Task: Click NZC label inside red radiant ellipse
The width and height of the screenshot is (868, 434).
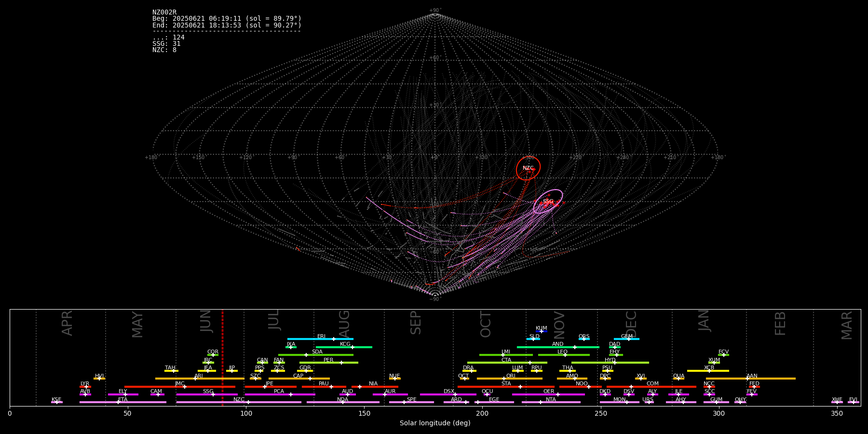Action: pyautogui.click(x=528, y=168)
